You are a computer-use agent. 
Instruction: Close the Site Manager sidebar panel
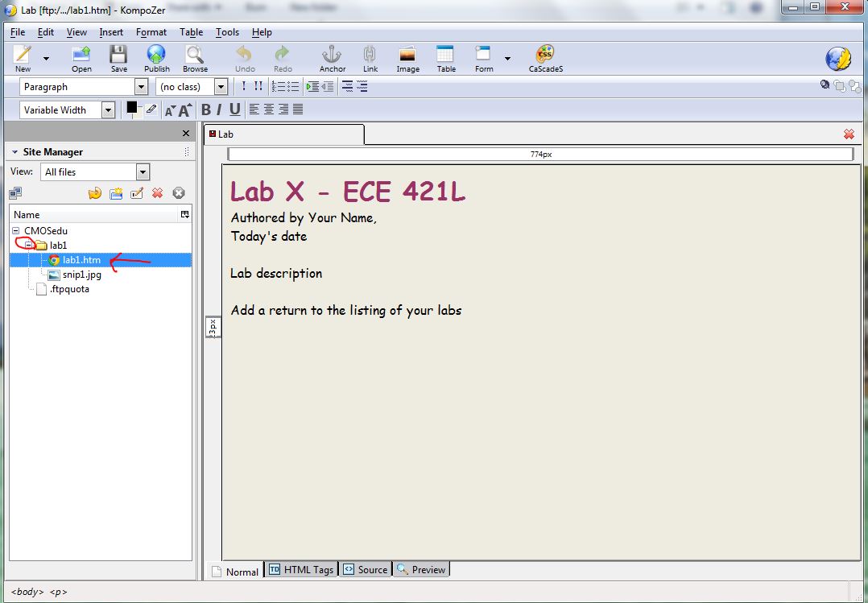click(x=186, y=134)
